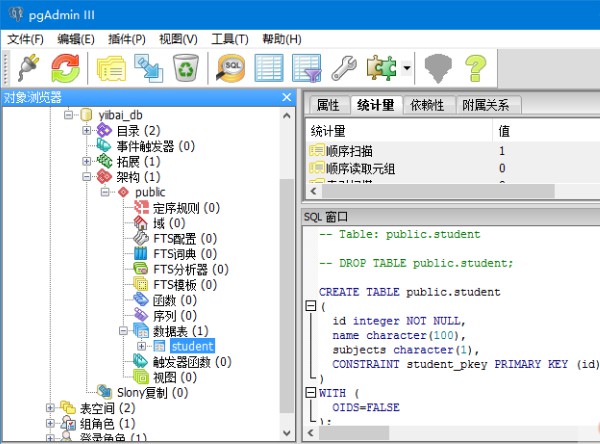Open the filtered data view icon

click(307, 68)
